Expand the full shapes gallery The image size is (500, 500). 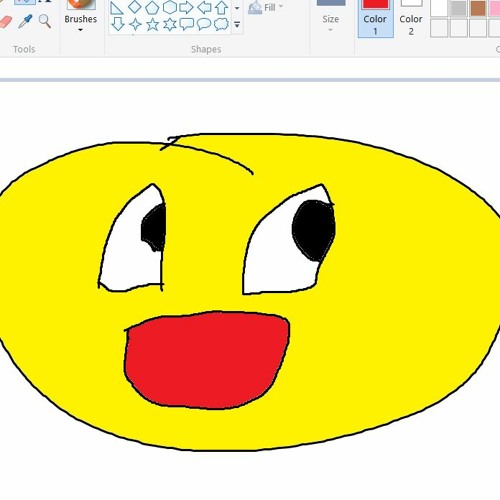click(237, 24)
